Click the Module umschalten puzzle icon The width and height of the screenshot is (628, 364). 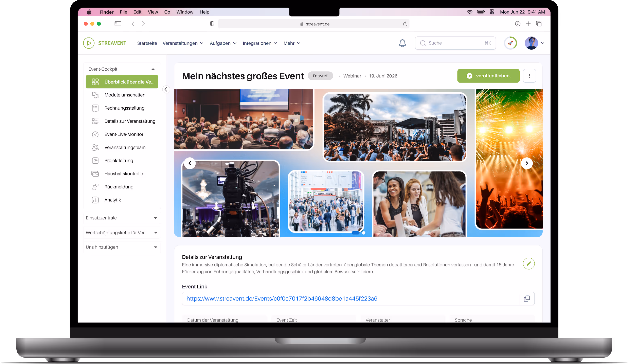[x=95, y=95]
